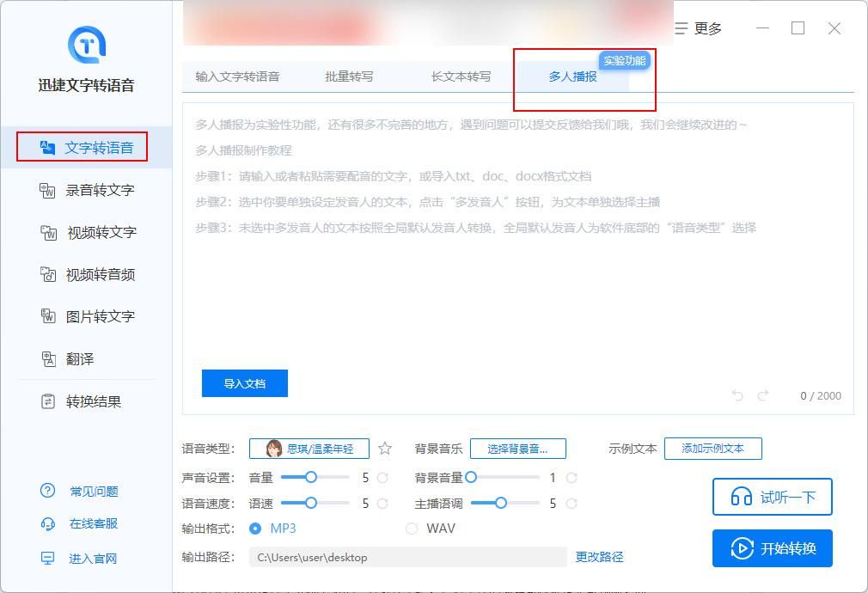Click the 更改路径 link
The height and width of the screenshot is (593, 868).
600,557
